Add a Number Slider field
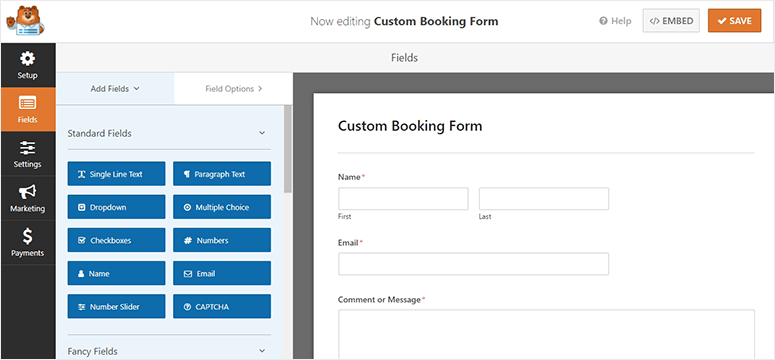775x360 pixels. coord(116,307)
